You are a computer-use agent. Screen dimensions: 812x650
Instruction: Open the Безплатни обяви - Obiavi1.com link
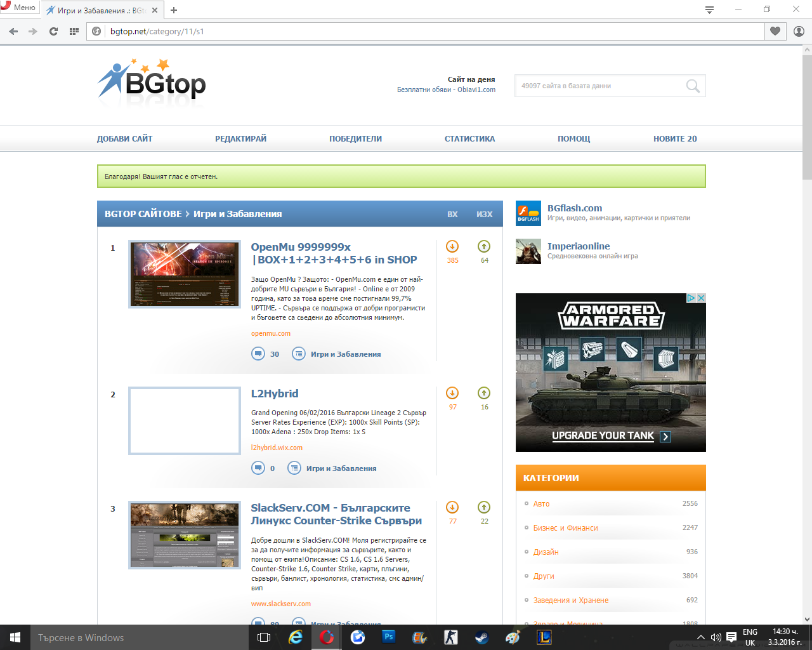click(x=446, y=90)
